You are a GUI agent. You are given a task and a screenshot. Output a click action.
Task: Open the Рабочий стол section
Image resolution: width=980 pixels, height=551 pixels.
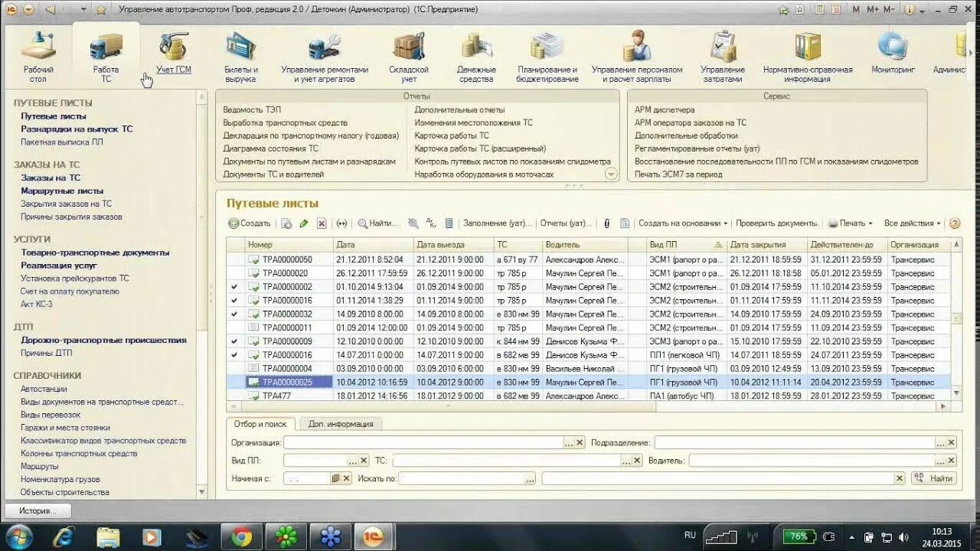(38, 57)
